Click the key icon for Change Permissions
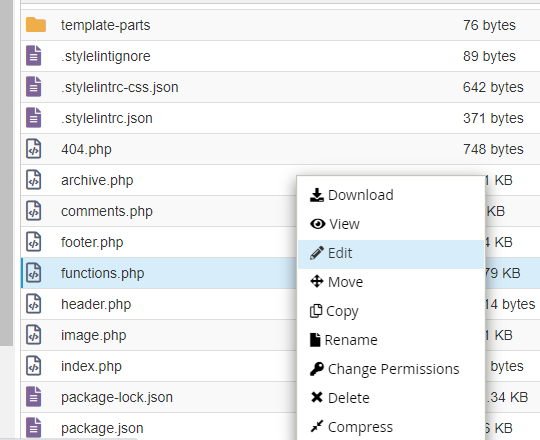The image size is (540, 440). click(x=316, y=369)
